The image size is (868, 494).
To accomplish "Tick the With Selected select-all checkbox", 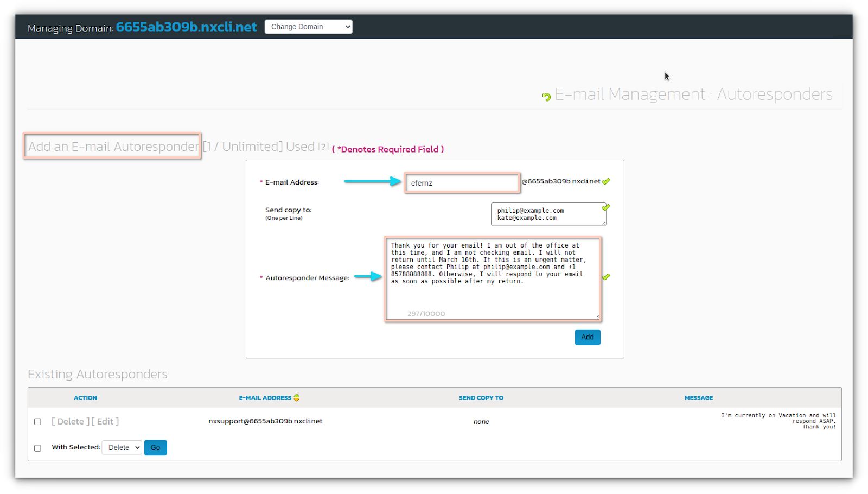I will 37,448.
